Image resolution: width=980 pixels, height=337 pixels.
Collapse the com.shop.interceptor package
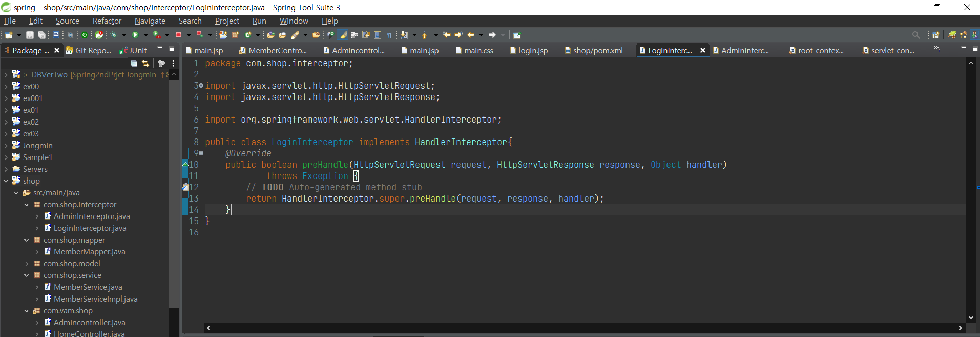point(27,205)
